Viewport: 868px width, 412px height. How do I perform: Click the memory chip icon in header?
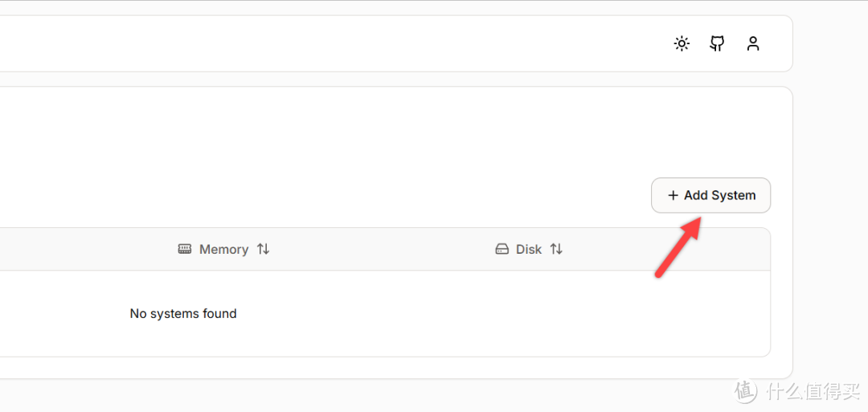tap(185, 250)
